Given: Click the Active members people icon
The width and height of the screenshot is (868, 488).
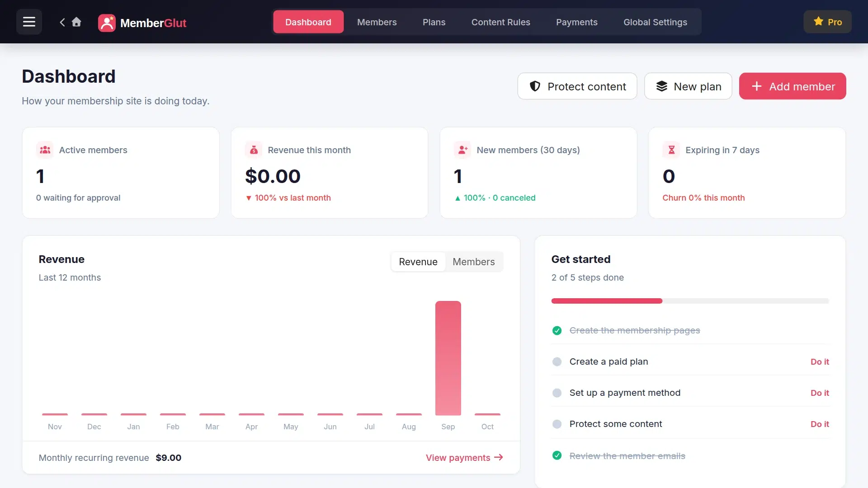Looking at the screenshot, I should 45,150.
